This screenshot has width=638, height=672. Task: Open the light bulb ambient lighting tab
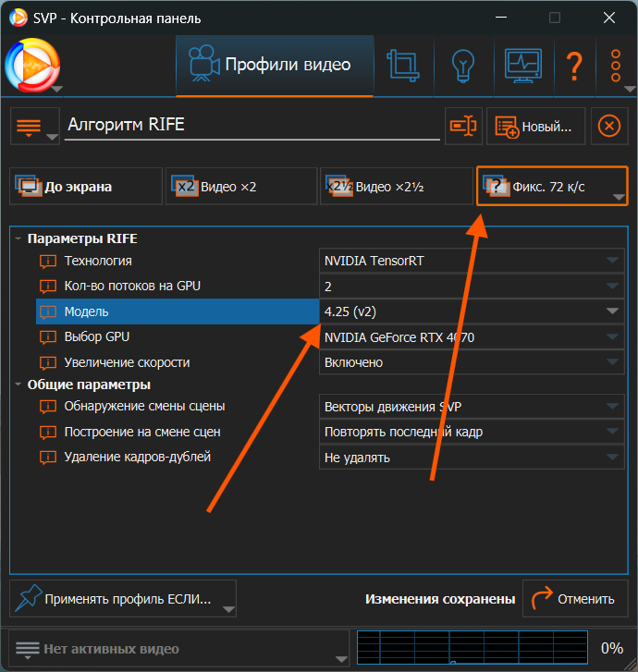pyautogui.click(x=463, y=65)
